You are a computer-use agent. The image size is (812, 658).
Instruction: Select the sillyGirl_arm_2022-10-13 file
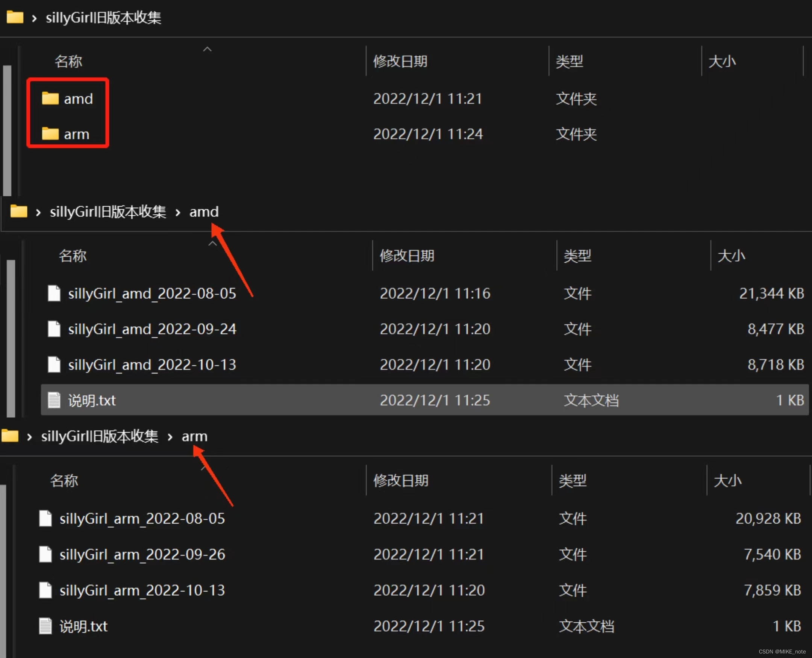(142, 590)
